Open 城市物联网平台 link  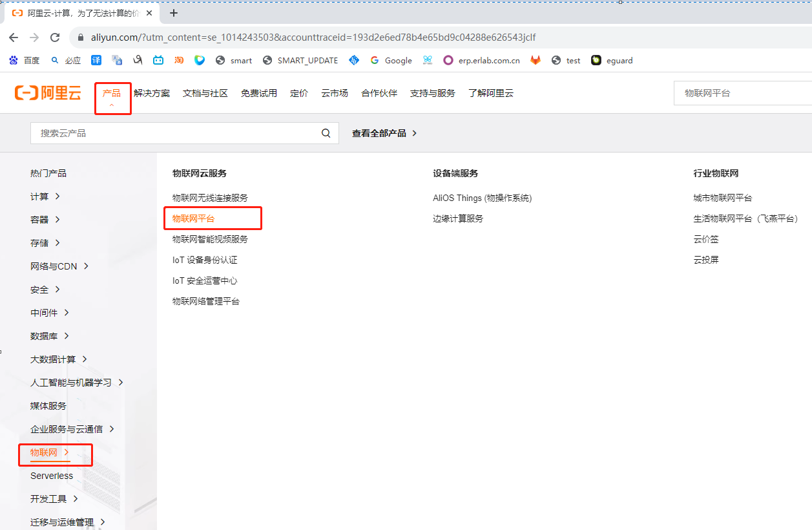pyautogui.click(x=723, y=198)
